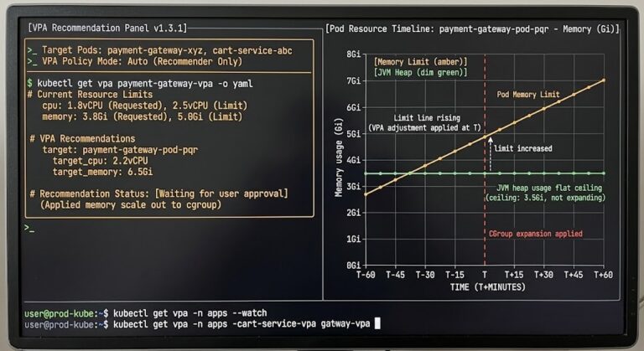Click the white limit increased arrow
Image resolution: width=644 pixels, height=351 pixels.
coord(490,153)
